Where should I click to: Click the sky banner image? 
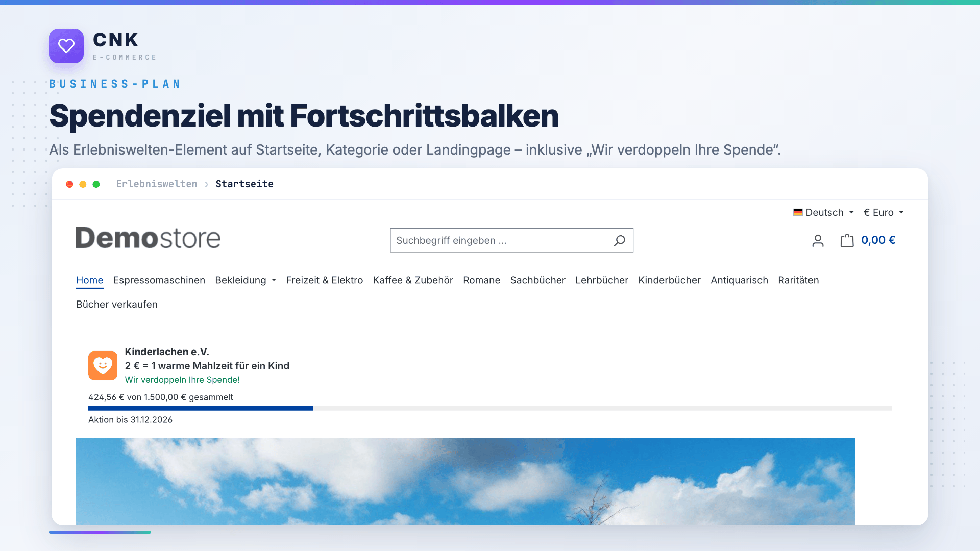click(x=465, y=482)
